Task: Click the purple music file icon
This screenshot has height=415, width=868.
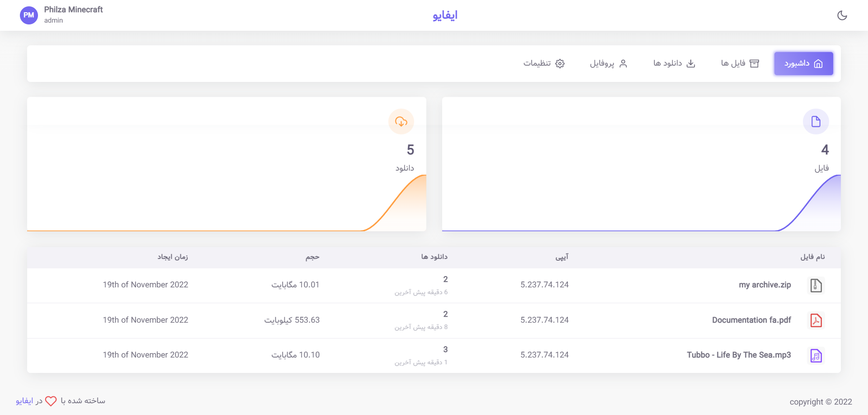Action: [816, 356]
